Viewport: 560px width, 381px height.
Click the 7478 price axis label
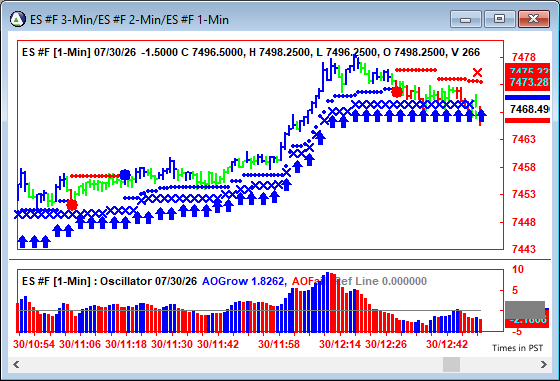click(524, 57)
